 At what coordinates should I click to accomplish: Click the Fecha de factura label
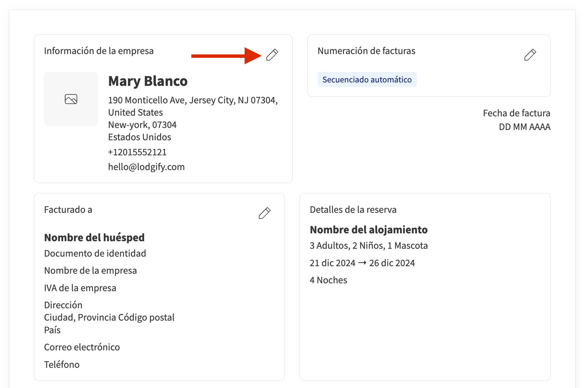pyautogui.click(x=516, y=113)
